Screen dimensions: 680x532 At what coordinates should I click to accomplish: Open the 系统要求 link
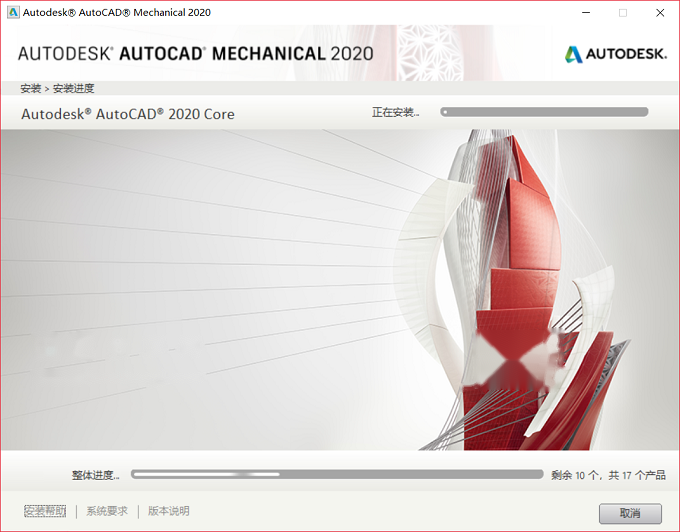[x=107, y=511]
